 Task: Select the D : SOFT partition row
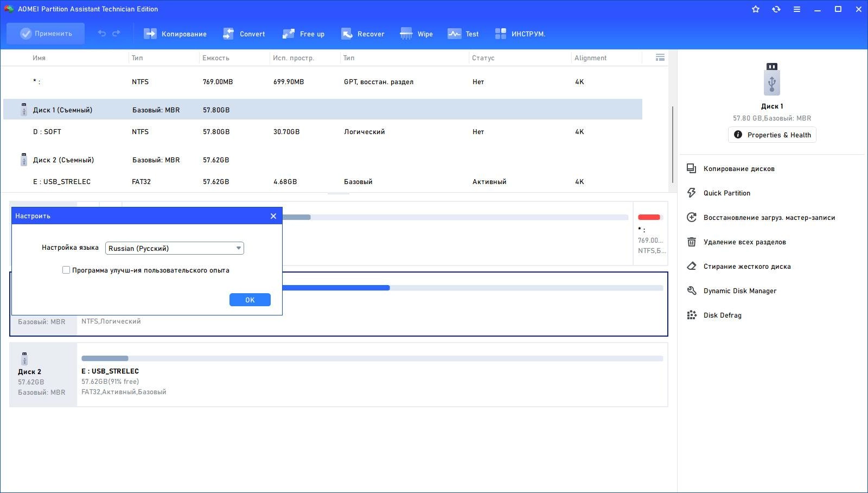(x=323, y=132)
